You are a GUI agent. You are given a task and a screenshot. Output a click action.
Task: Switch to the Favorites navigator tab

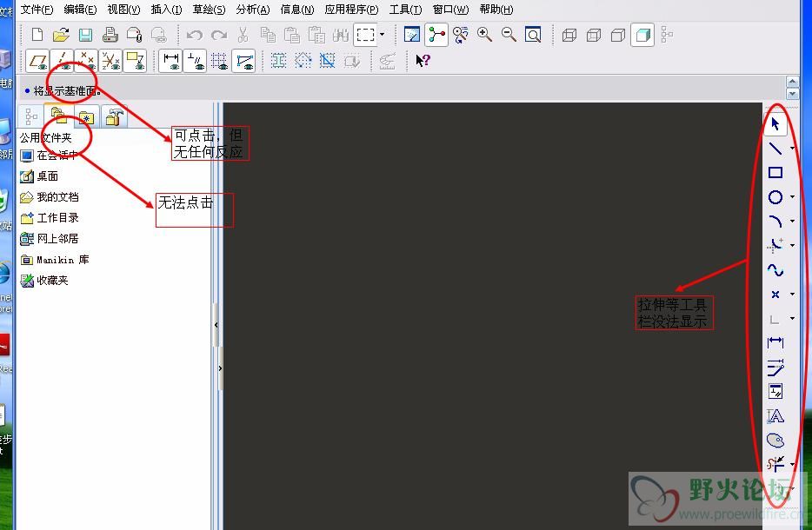(86, 117)
